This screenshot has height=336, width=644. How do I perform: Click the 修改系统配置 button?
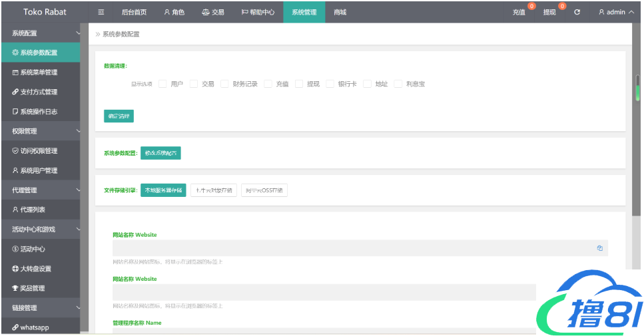coord(161,153)
